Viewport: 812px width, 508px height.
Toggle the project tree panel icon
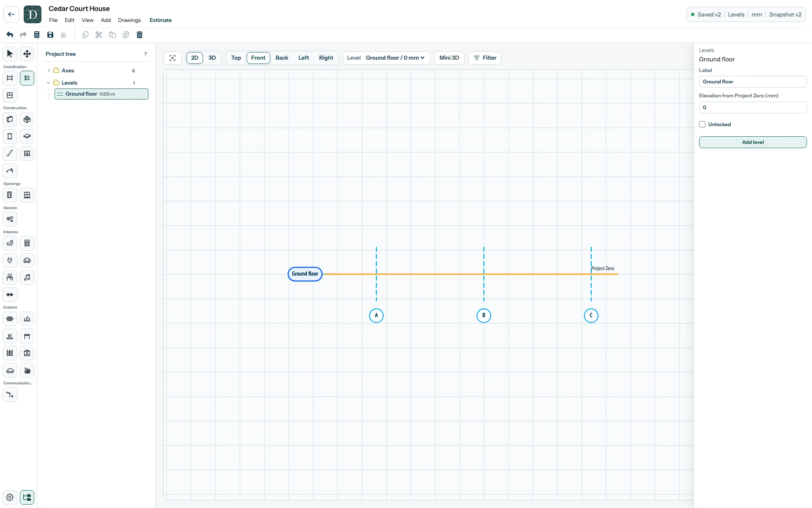(27, 497)
